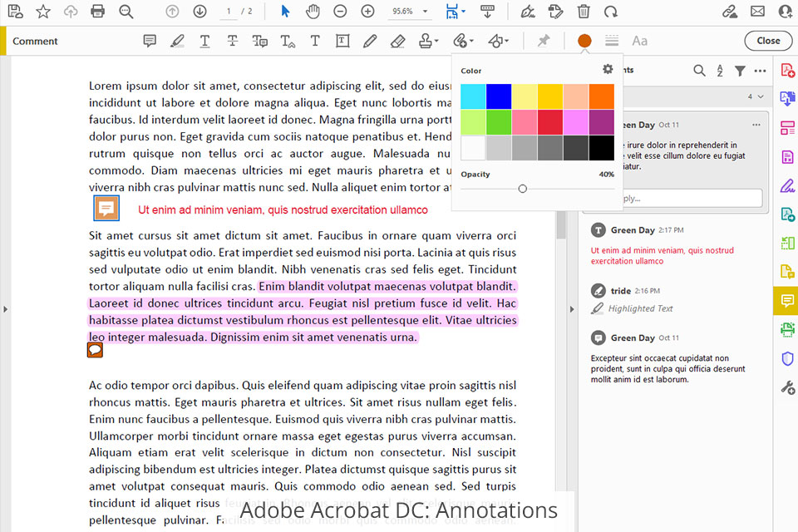Screen dimensions: 798x532
Task: Expand the left navigation pane arrow
Action: pyautogui.click(x=5, y=309)
